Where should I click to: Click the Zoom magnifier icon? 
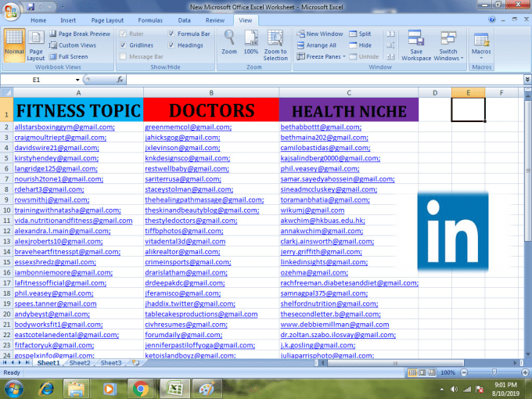[x=229, y=40]
